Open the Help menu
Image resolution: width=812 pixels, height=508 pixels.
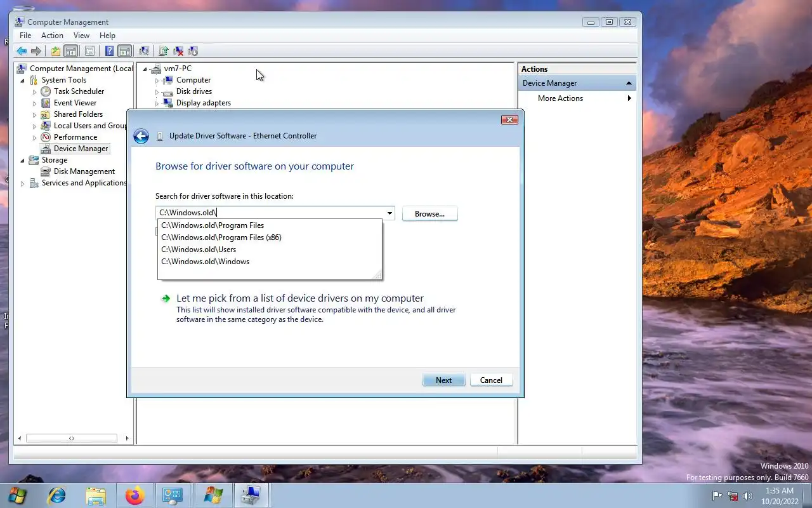[107, 36]
